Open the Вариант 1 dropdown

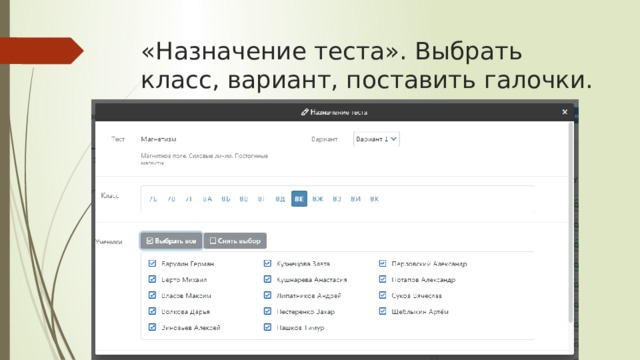point(376,139)
